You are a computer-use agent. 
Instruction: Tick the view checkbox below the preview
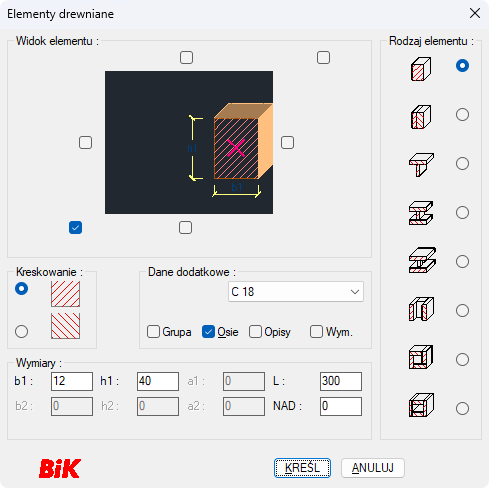185,228
